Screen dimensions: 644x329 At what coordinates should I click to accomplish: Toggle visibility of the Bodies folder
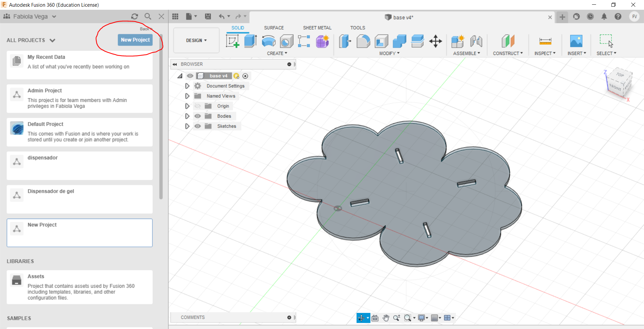(x=198, y=116)
